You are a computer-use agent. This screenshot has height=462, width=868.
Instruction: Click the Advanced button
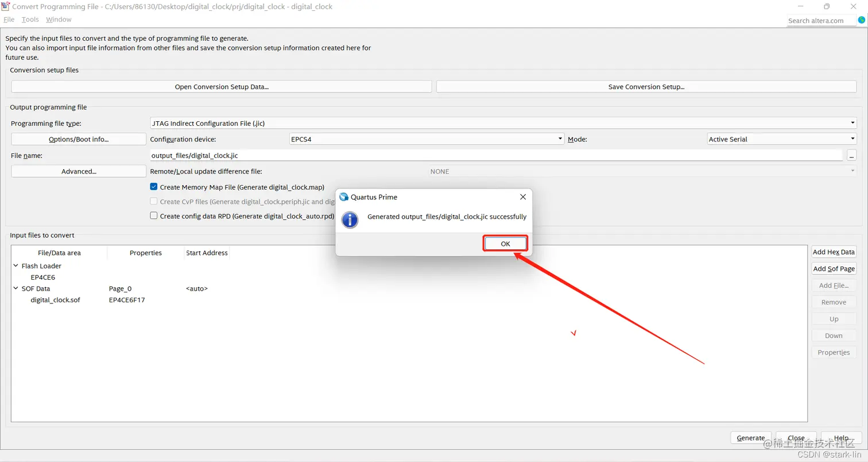point(79,171)
